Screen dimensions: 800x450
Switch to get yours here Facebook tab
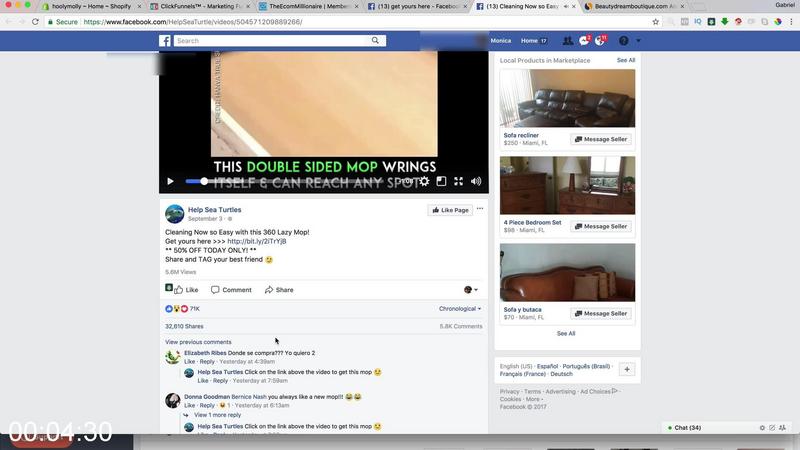point(418,7)
